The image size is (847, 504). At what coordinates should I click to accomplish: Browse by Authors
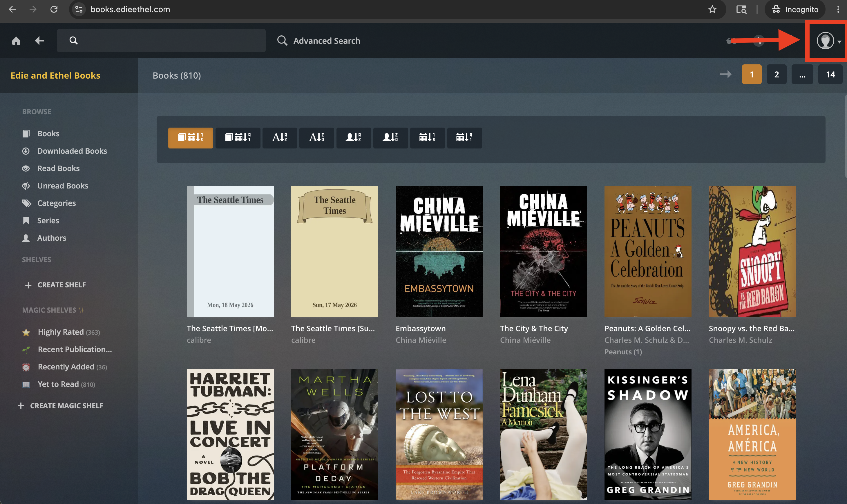44,238
